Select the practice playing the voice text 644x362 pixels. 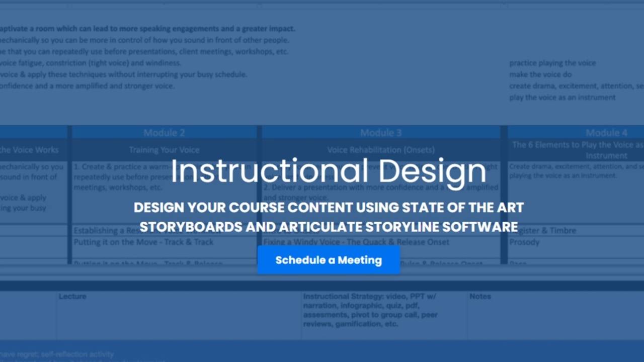552,63
